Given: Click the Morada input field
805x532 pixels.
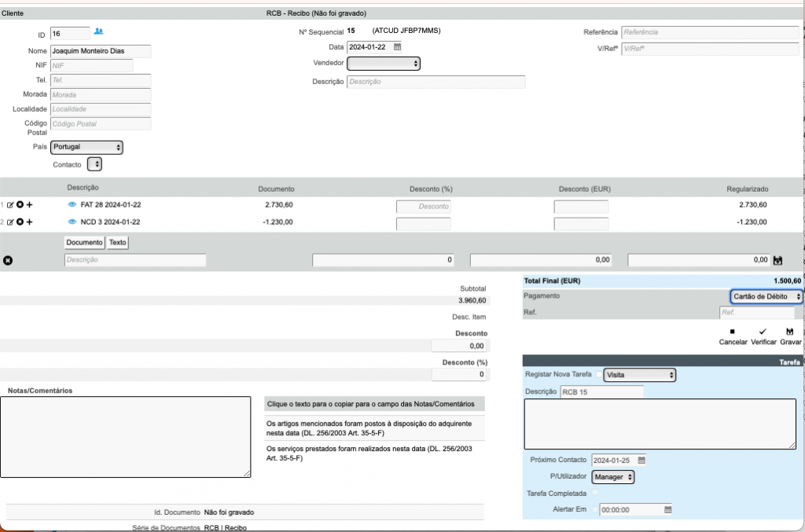Looking at the screenshot, I should pyautogui.click(x=101, y=95).
